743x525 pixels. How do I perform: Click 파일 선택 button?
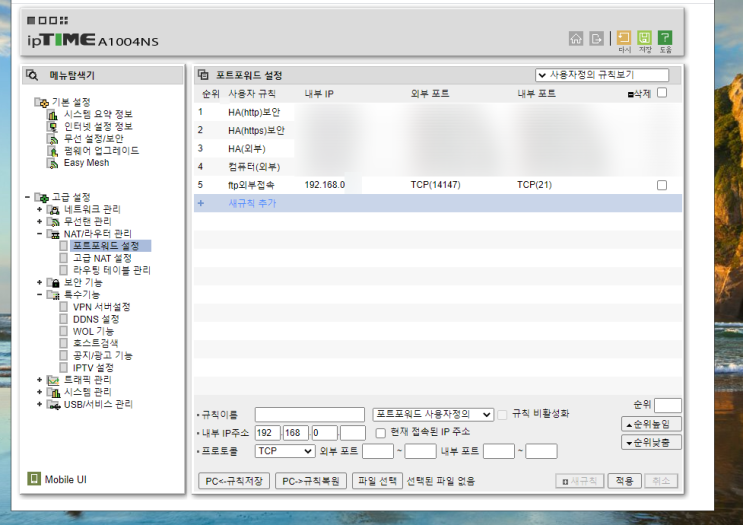(377, 481)
